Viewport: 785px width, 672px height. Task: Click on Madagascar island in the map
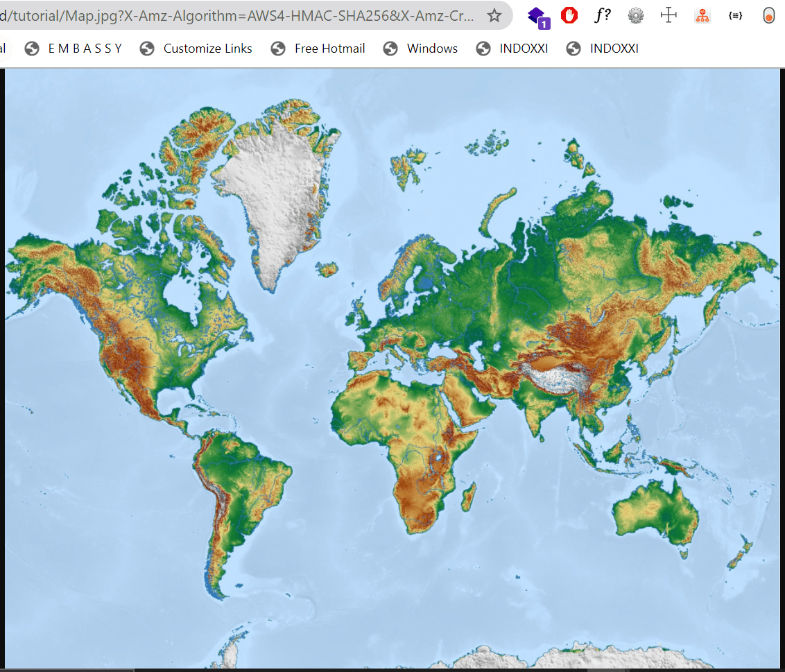(x=469, y=496)
